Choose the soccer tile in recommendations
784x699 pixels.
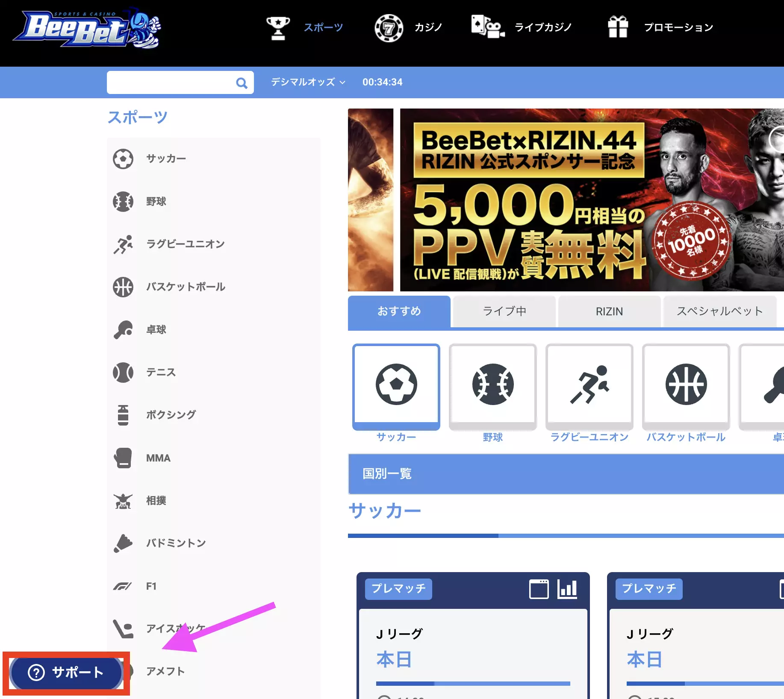pos(396,386)
